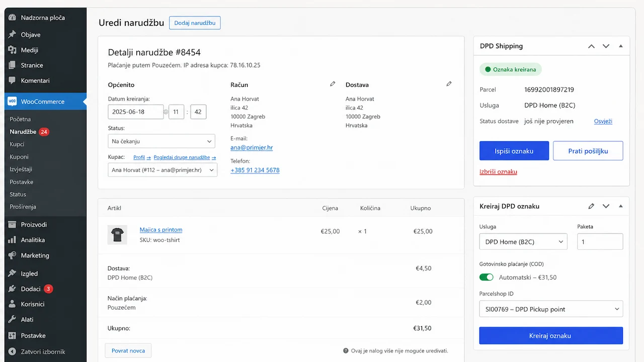The height and width of the screenshot is (362, 644).
Task: Open the Usluga DPD Home dropdown
Action: (x=523, y=242)
